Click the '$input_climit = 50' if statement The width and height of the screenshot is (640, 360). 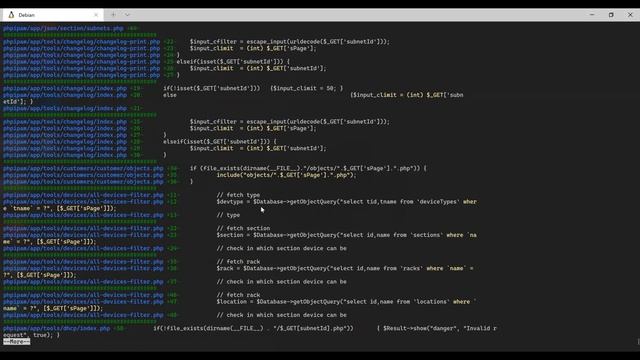click(253, 88)
